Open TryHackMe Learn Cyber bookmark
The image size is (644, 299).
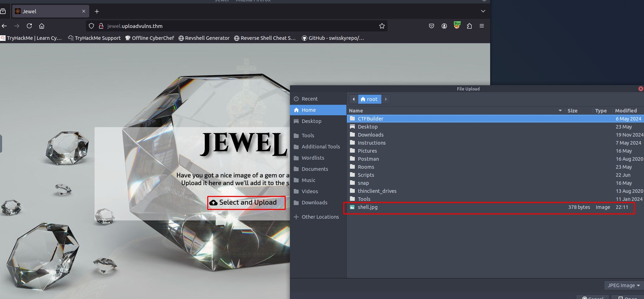(31, 38)
